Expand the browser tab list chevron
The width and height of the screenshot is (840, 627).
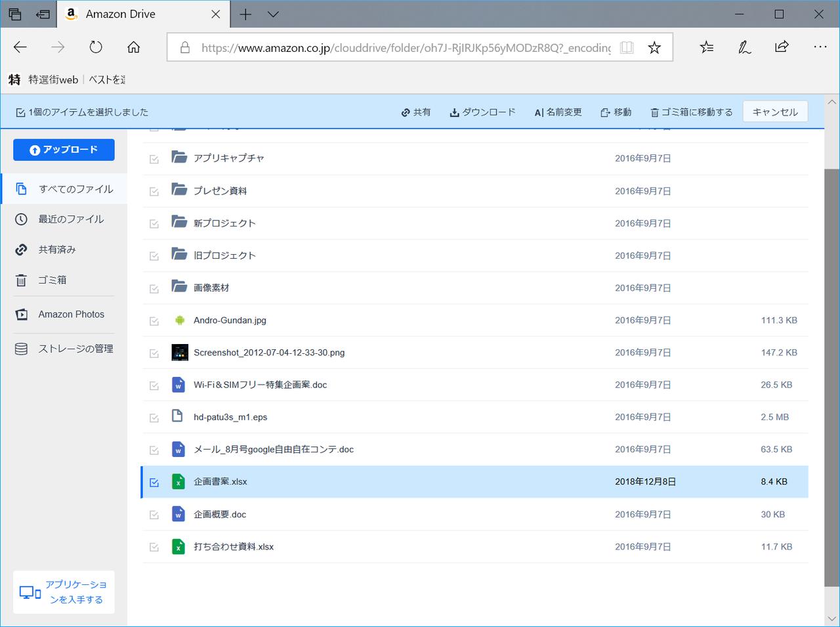274,14
